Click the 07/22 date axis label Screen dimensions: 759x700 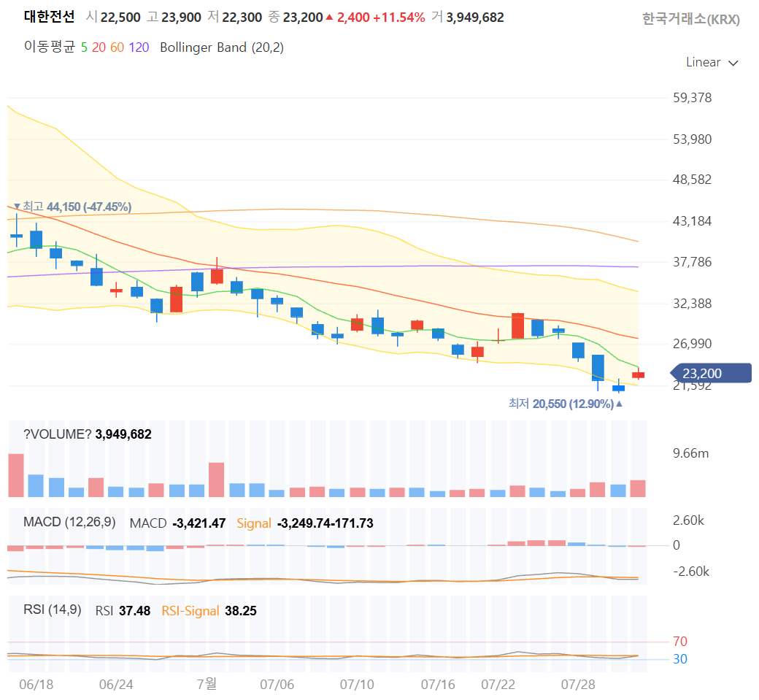(498, 685)
